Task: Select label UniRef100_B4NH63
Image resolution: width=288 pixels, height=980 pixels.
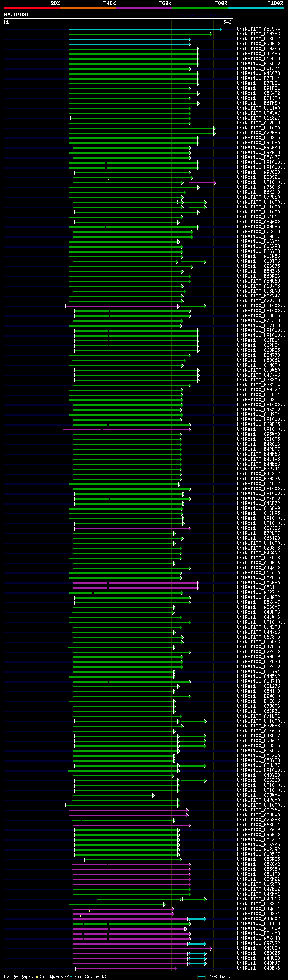Action: [x=258, y=454]
